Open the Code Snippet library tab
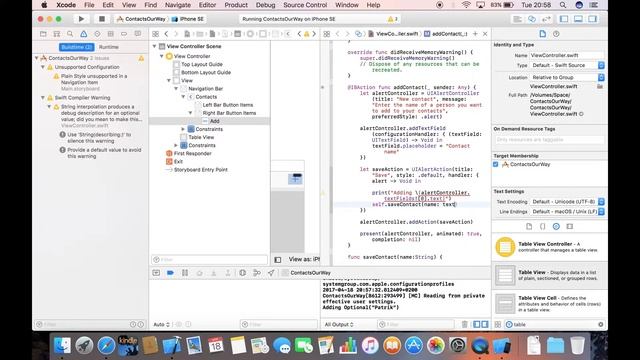The width and height of the screenshot is (640, 360). tap(542, 226)
